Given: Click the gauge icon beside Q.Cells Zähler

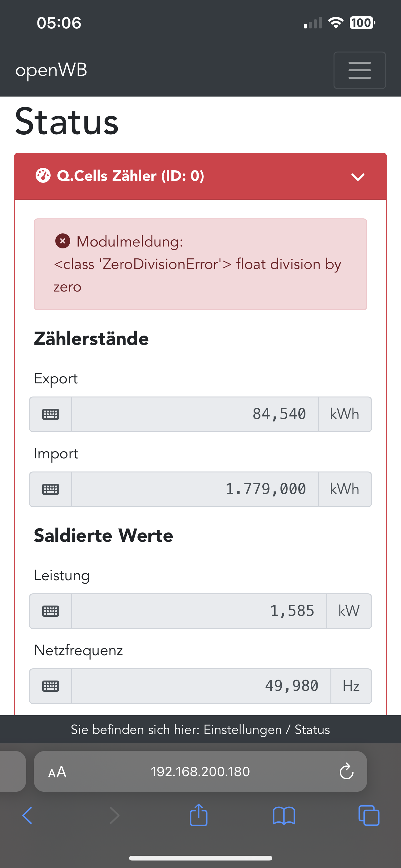Looking at the screenshot, I should pos(43,176).
